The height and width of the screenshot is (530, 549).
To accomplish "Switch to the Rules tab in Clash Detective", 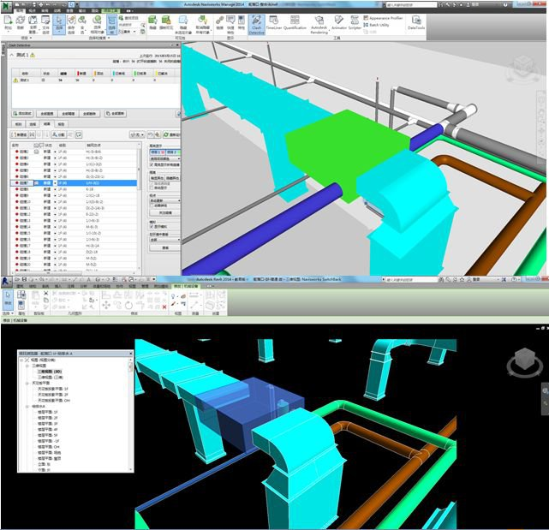I will click(18, 124).
